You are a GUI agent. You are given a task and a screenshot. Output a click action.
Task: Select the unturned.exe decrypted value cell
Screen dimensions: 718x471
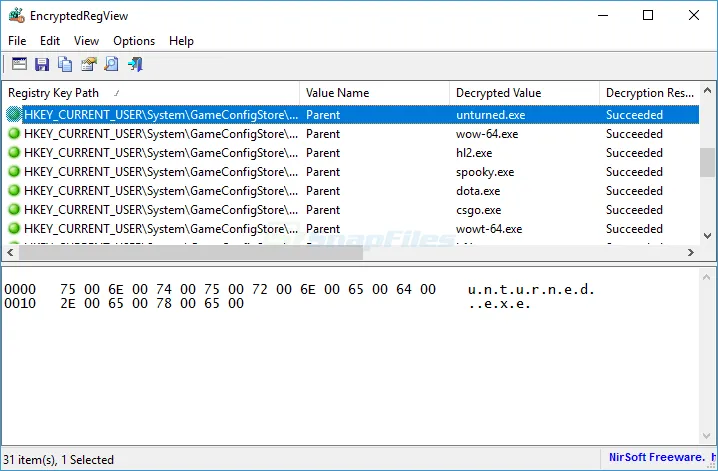click(x=491, y=114)
